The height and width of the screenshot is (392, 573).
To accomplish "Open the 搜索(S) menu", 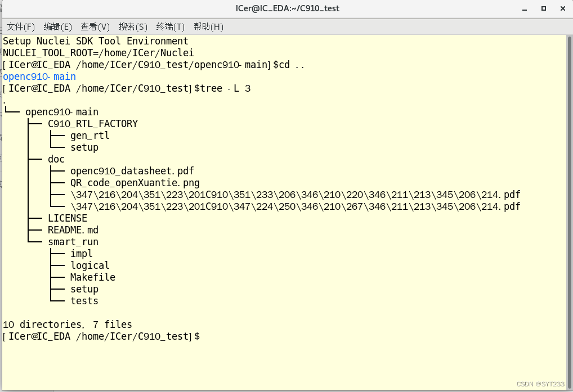I will click(x=133, y=26).
